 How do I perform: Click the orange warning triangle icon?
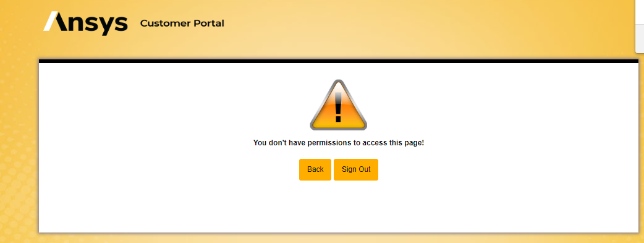click(x=339, y=105)
